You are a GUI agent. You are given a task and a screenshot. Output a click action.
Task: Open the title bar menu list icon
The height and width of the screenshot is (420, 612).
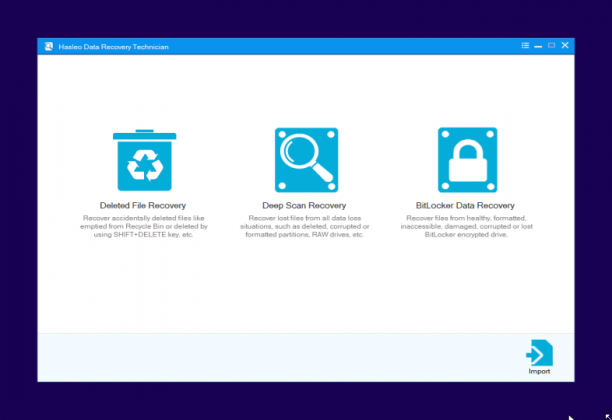pyautogui.click(x=525, y=46)
